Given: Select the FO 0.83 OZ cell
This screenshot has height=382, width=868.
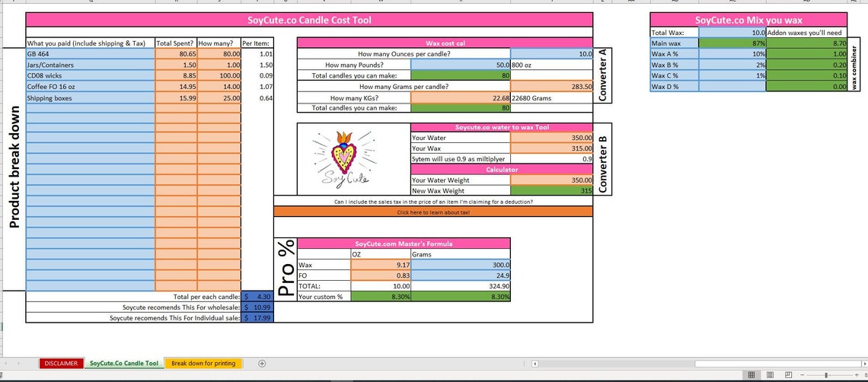Looking at the screenshot, I should click(381, 275).
